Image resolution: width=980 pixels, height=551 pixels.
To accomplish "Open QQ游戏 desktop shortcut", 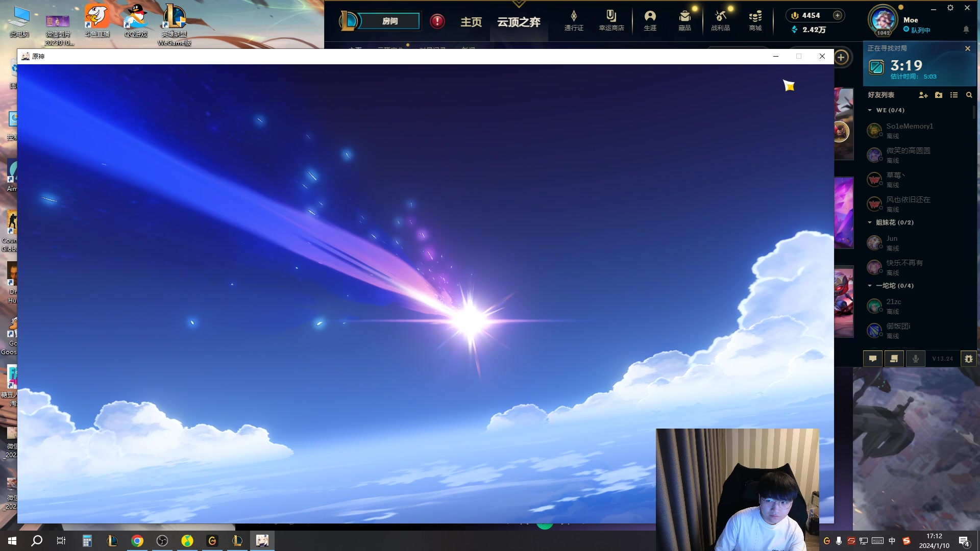I will (x=136, y=21).
